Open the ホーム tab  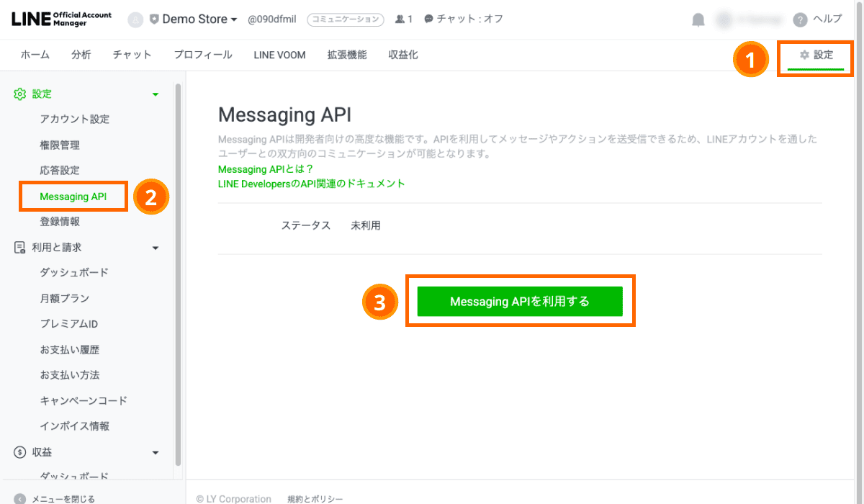[35, 55]
